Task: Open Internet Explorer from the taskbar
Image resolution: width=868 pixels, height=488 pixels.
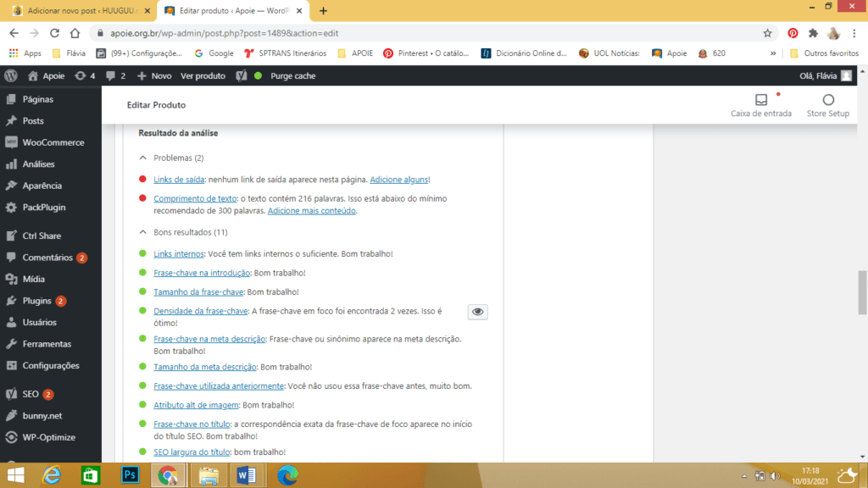Action: point(52,475)
